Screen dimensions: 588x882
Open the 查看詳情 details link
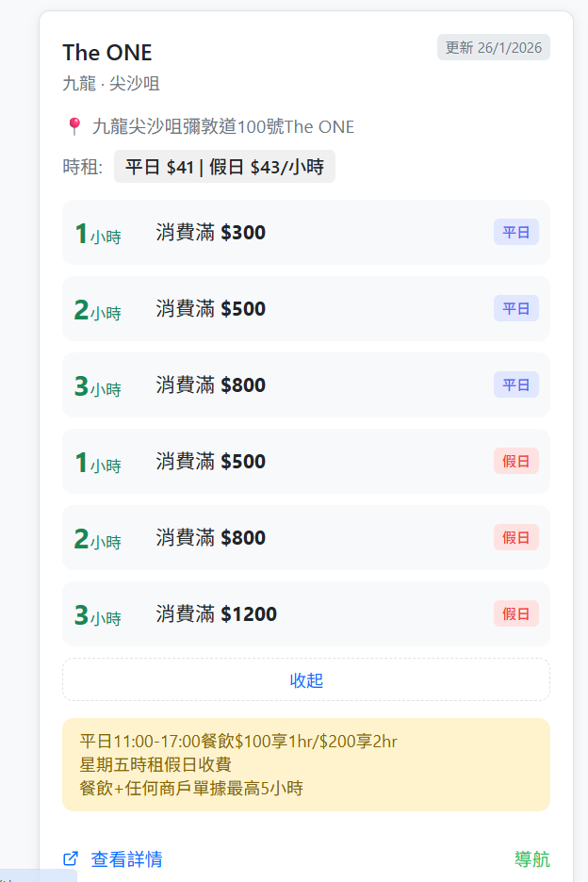pyautogui.click(x=126, y=858)
